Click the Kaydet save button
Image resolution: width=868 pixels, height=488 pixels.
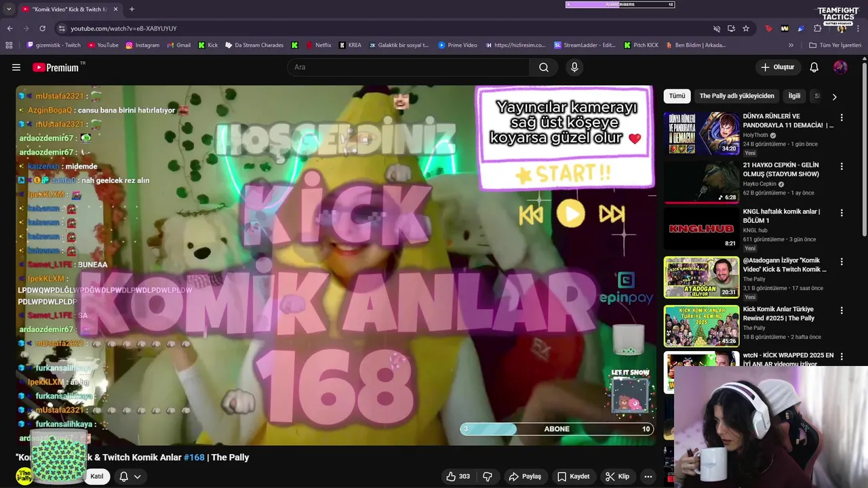tap(573, 476)
